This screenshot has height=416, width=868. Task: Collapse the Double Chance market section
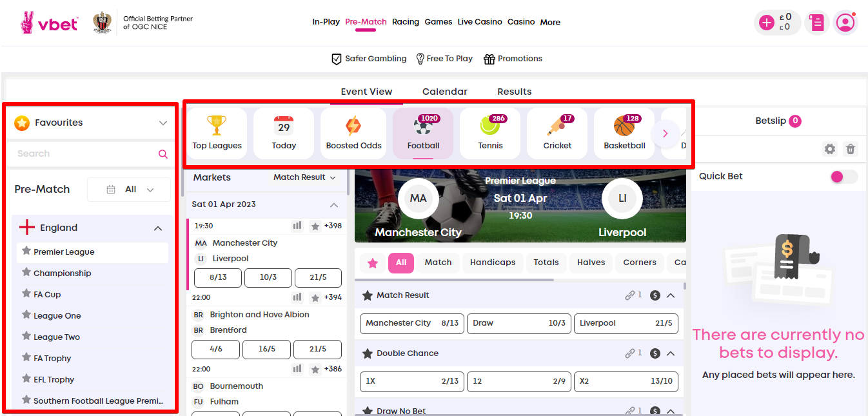click(x=671, y=353)
